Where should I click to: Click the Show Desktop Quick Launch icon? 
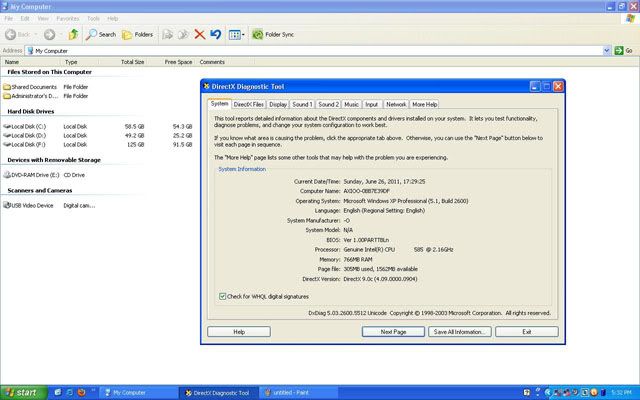tap(58, 392)
